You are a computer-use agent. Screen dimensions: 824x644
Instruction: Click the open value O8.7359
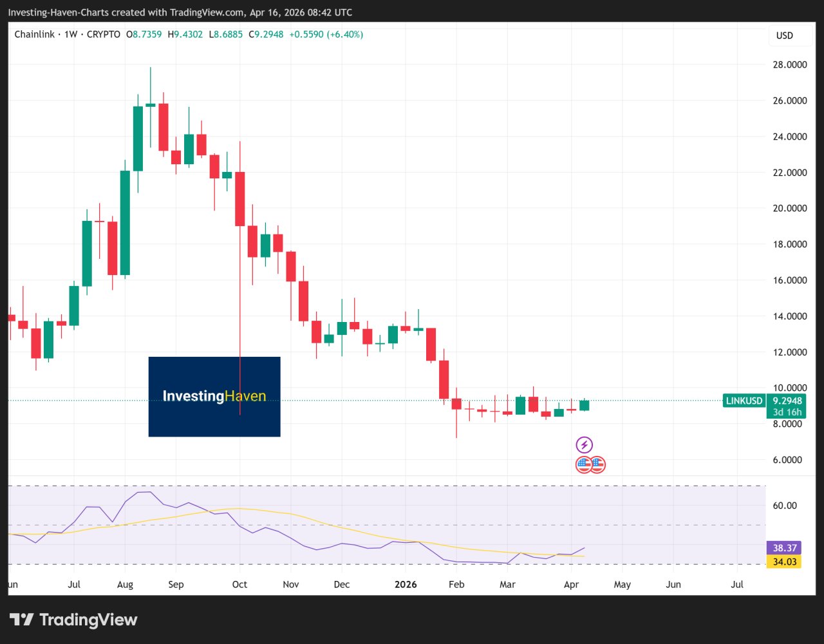(145, 34)
